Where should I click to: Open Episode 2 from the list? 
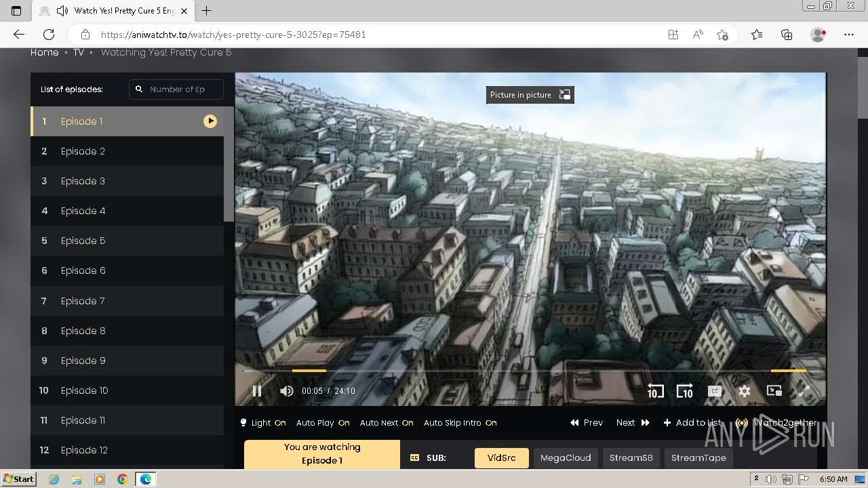(x=127, y=151)
